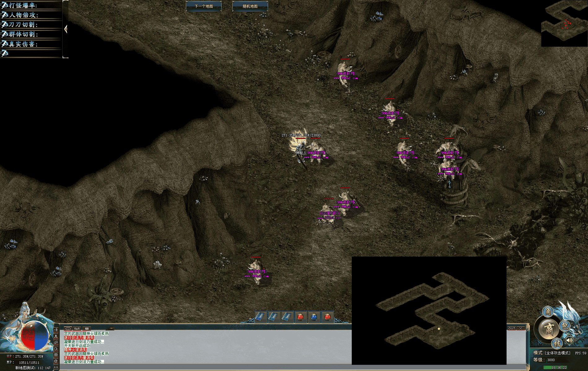This screenshot has width=588, height=371.
Task: Click the large dungeon map overlay
Action: pos(429,310)
